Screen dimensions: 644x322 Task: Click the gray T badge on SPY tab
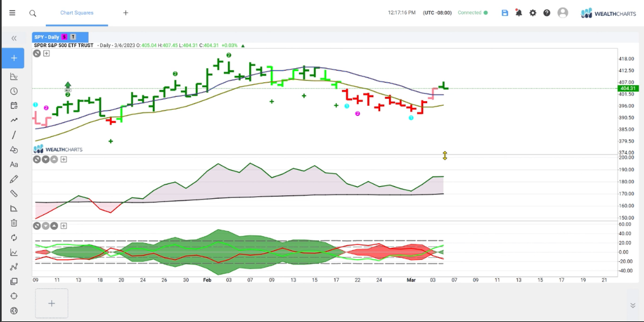click(x=73, y=37)
